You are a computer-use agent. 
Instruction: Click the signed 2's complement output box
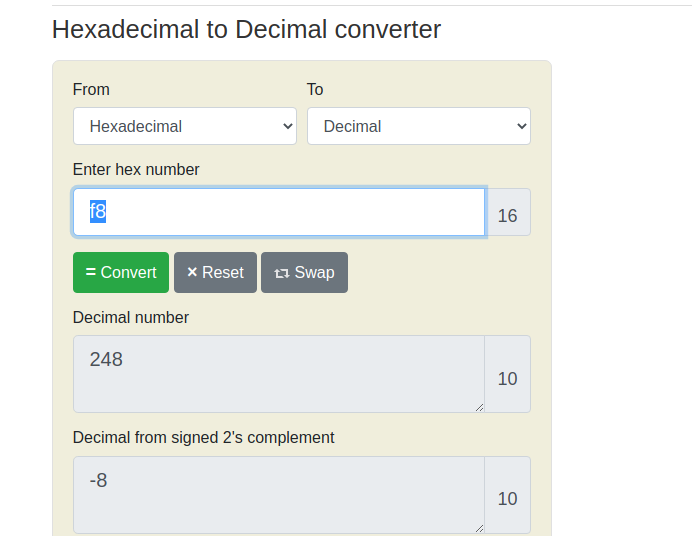pos(278,494)
